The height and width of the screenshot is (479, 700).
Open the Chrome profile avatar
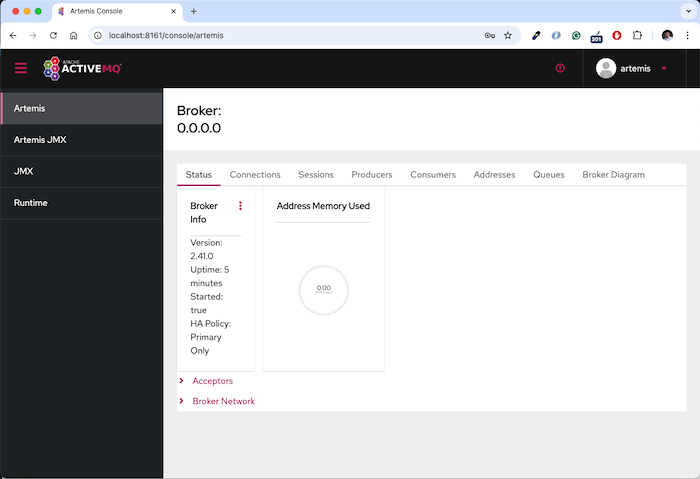coord(667,35)
